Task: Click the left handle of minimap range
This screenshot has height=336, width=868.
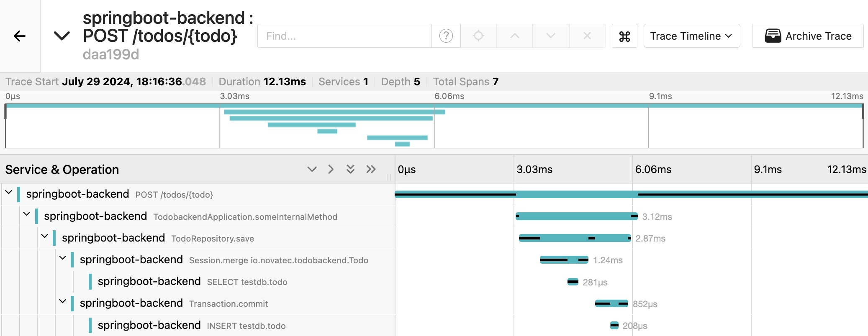Action: click(5, 111)
